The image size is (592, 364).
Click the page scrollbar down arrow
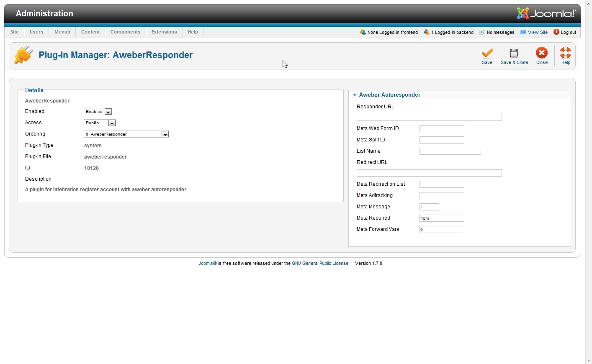pos(589,361)
